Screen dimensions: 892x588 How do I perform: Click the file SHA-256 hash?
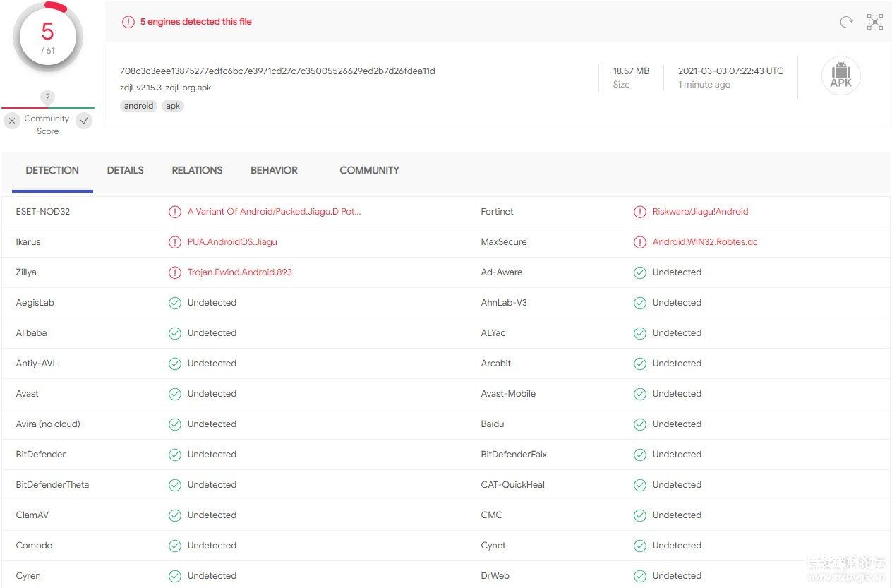[277, 71]
